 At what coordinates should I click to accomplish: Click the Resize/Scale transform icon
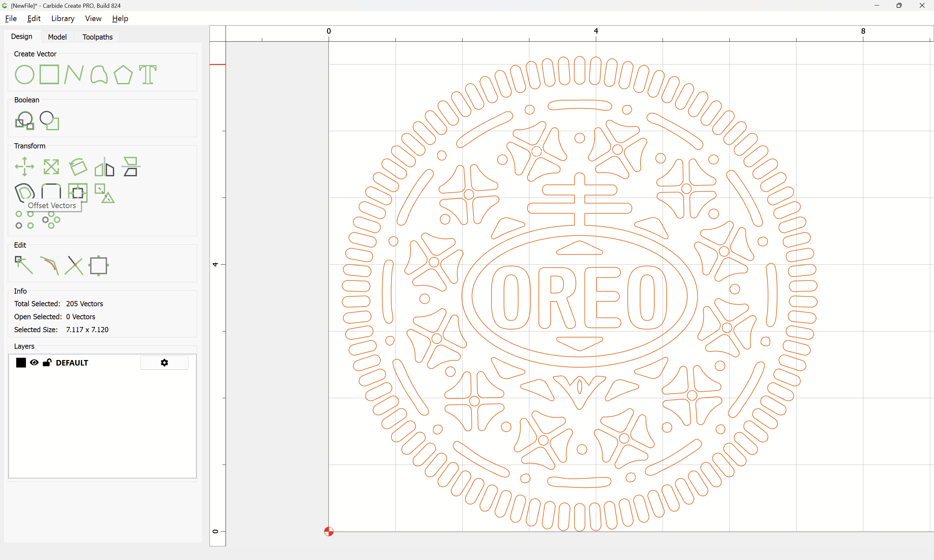[x=51, y=167]
